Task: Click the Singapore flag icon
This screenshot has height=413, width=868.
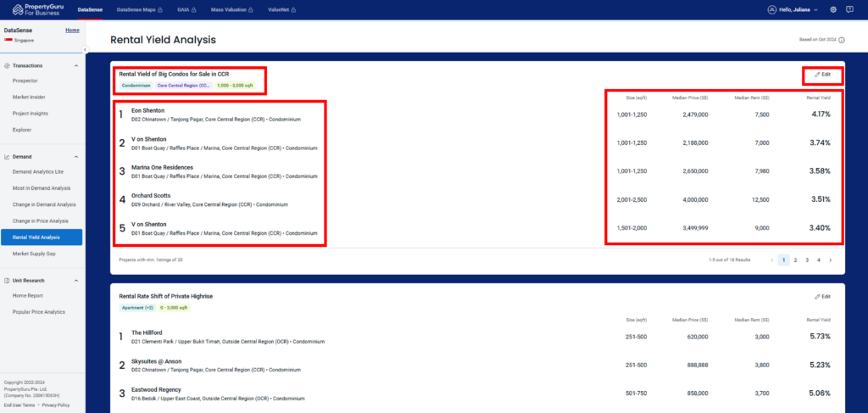Action: click(x=8, y=41)
